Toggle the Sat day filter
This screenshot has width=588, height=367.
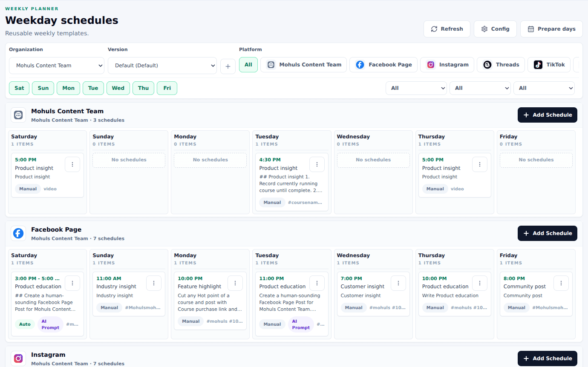[19, 88]
